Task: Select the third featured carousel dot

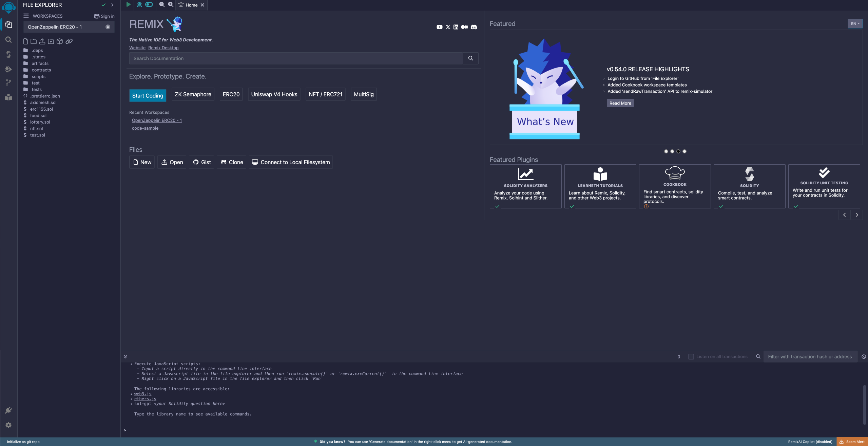Action: coord(678,151)
